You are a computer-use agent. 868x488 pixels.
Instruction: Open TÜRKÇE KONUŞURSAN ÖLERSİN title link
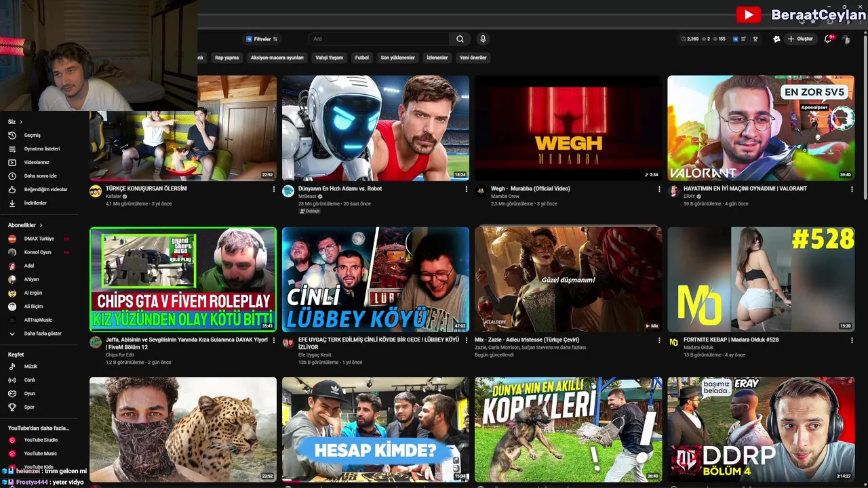[x=146, y=188]
